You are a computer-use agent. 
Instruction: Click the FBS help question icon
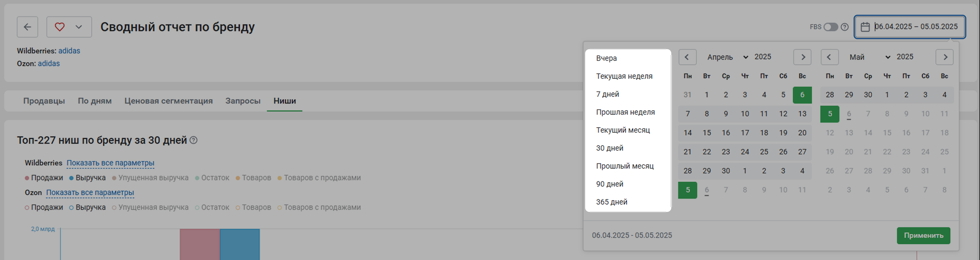pyautogui.click(x=845, y=27)
